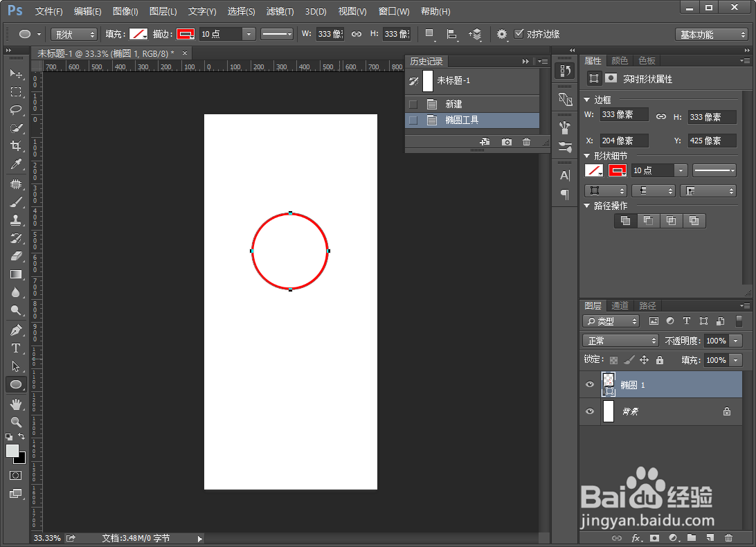Select the Lasso tool

(x=16, y=110)
